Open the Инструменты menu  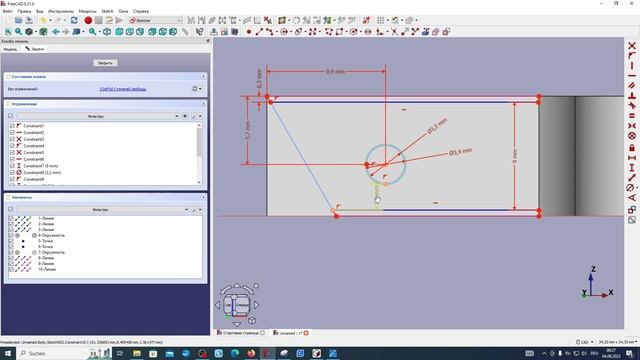pos(61,11)
